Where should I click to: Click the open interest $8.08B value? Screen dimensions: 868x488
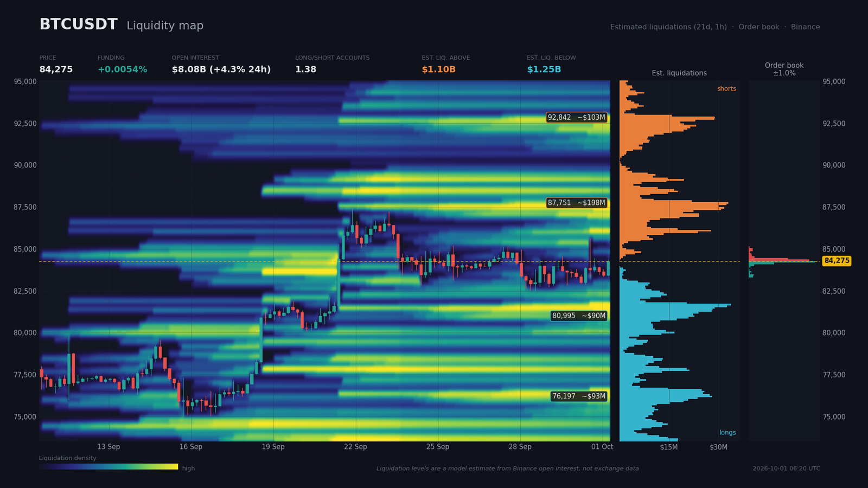(x=221, y=69)
